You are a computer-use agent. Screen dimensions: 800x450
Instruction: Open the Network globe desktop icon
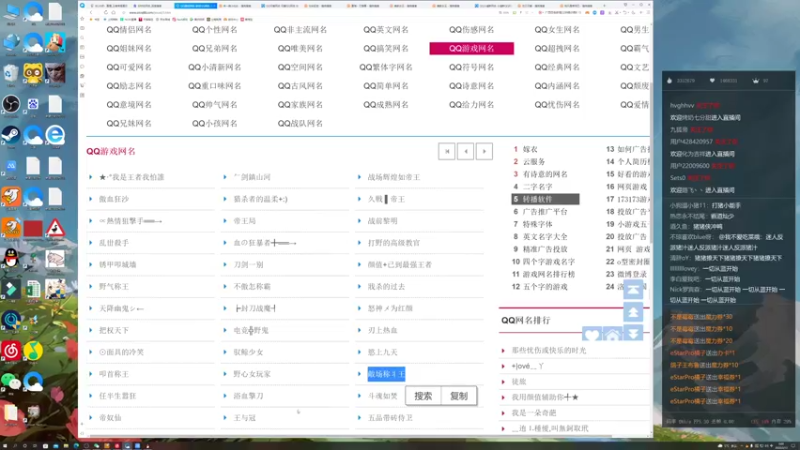pyautogui.click(x=11, y=43)
